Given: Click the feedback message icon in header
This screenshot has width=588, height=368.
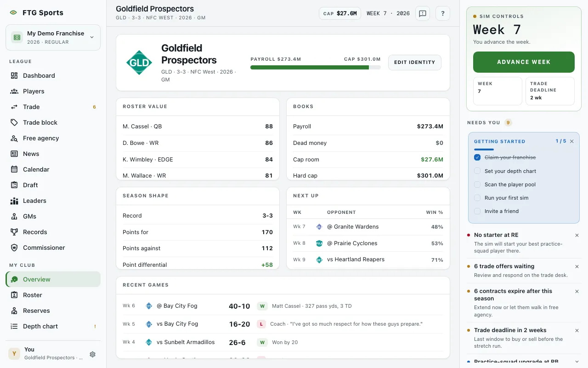Looking at the screenshot, I should tap(423, 13).
